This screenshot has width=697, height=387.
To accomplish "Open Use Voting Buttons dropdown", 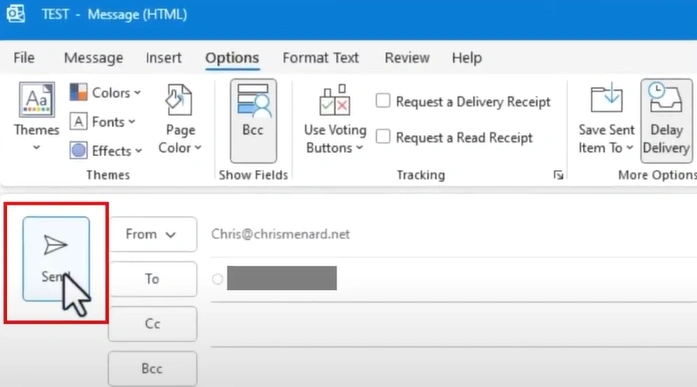I will pos(335,119).
